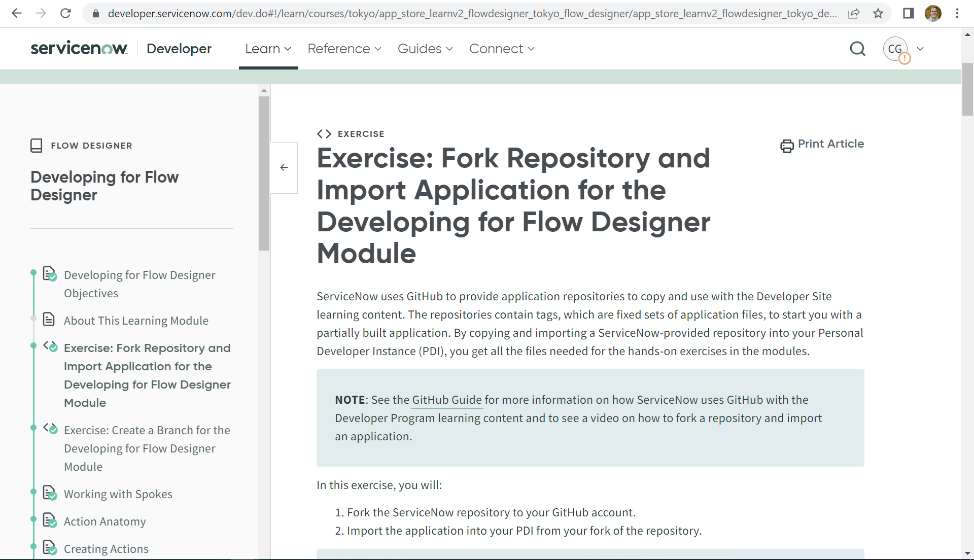
Task: Open the Connect navigation menu
Action: (x=501, y=49)
